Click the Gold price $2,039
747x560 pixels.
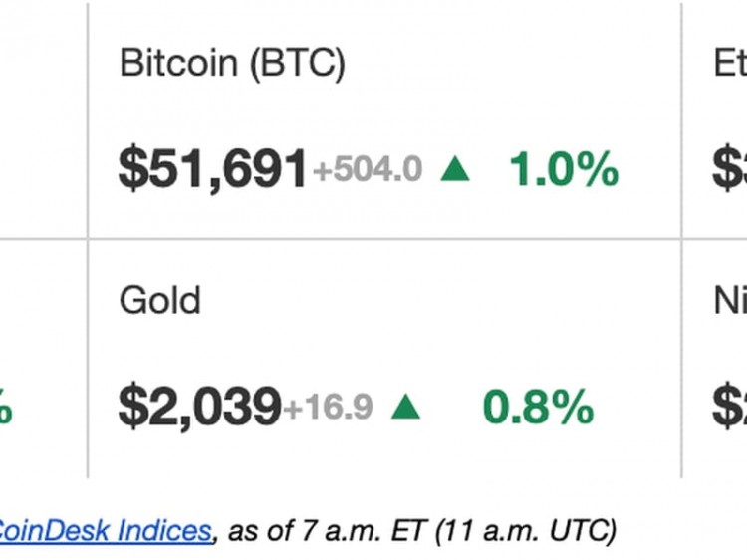(x=199, y=407)
